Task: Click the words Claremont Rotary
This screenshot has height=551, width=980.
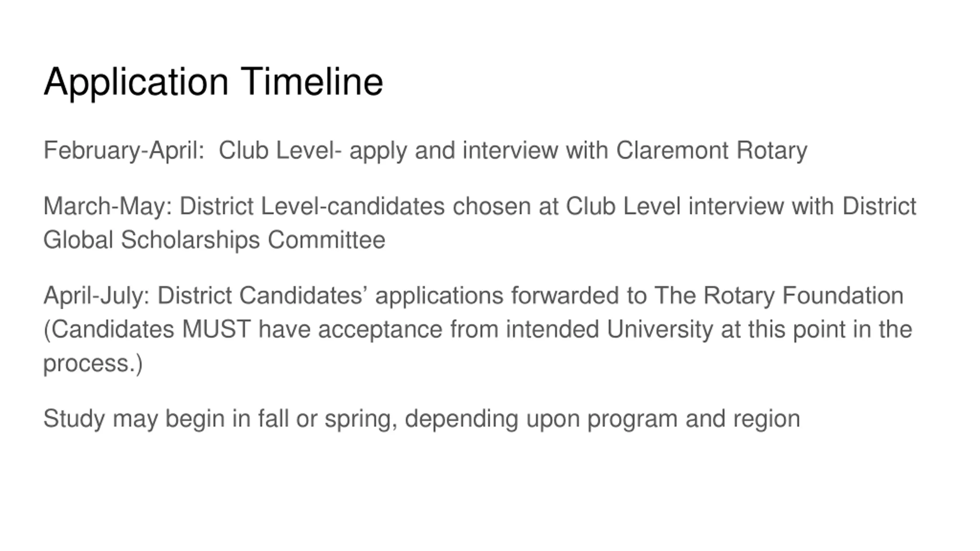Action: click(x=711, y=150)
